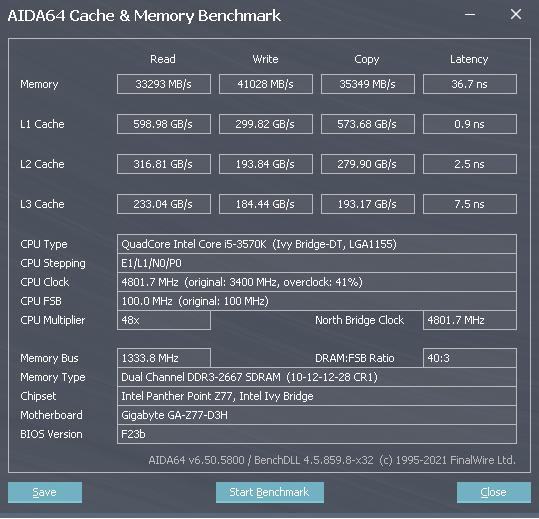Screen dimensions: 539x519
Task: Select L1 Cache write 299.82 GB/s
Action: pyautogui.click(x=266, y=124)
